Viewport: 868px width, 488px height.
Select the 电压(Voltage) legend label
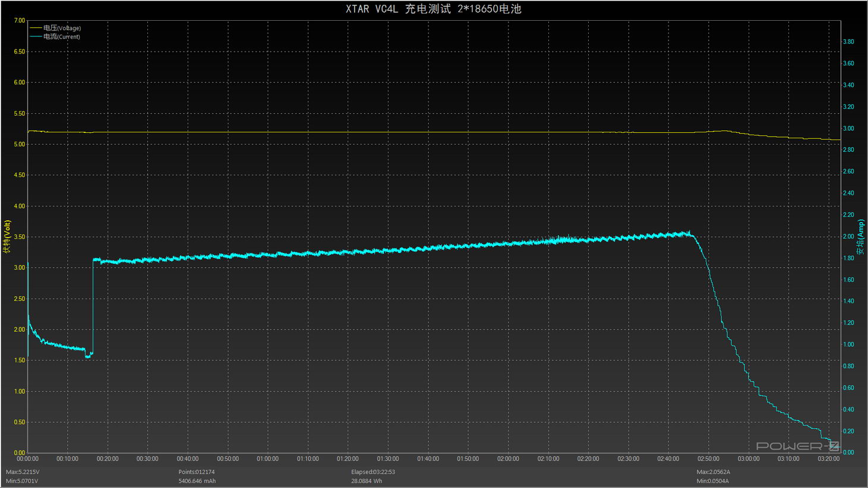(x=62, y=28)
